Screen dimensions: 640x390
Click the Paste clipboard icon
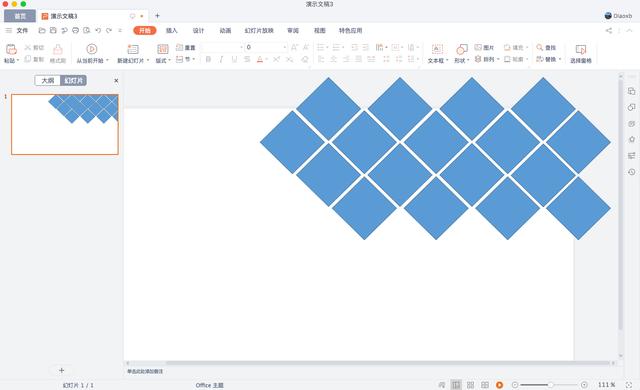[11, 49]
